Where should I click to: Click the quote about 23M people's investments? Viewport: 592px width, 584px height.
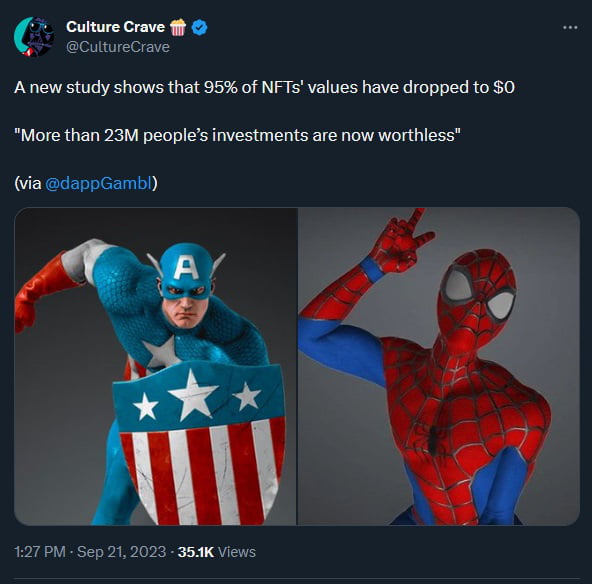coord(237,135)
